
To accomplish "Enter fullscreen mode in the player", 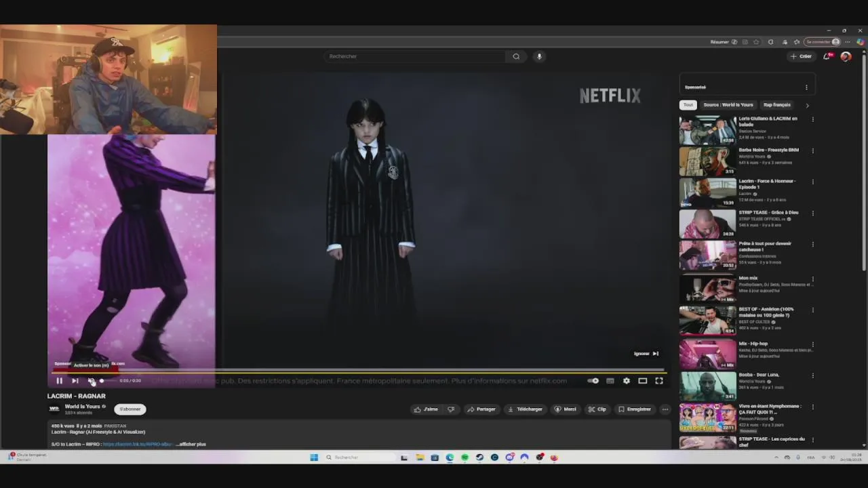I will point(659,381).
